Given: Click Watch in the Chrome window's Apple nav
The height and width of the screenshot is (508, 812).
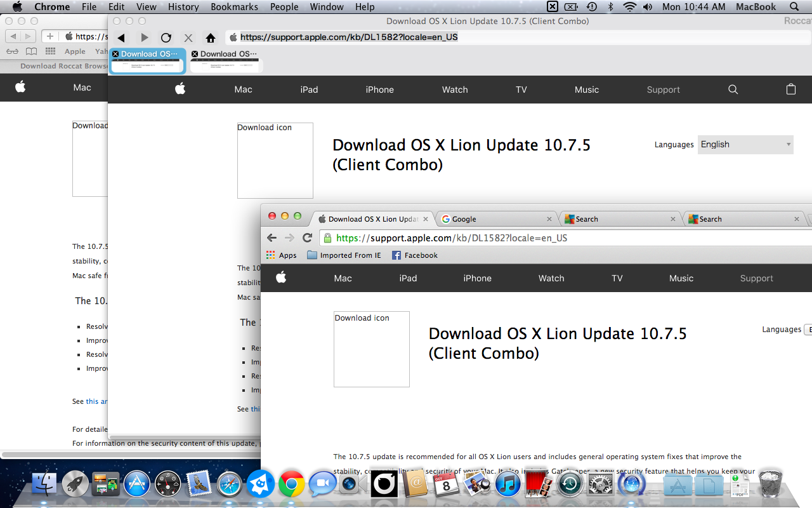Looking at the screenshot, I should point(551,278).
